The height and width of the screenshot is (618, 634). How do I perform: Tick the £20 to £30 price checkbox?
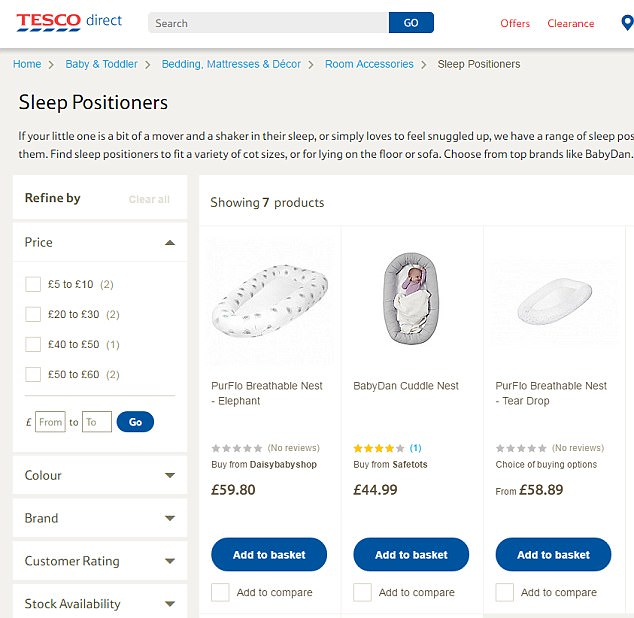tap(33, 315)
